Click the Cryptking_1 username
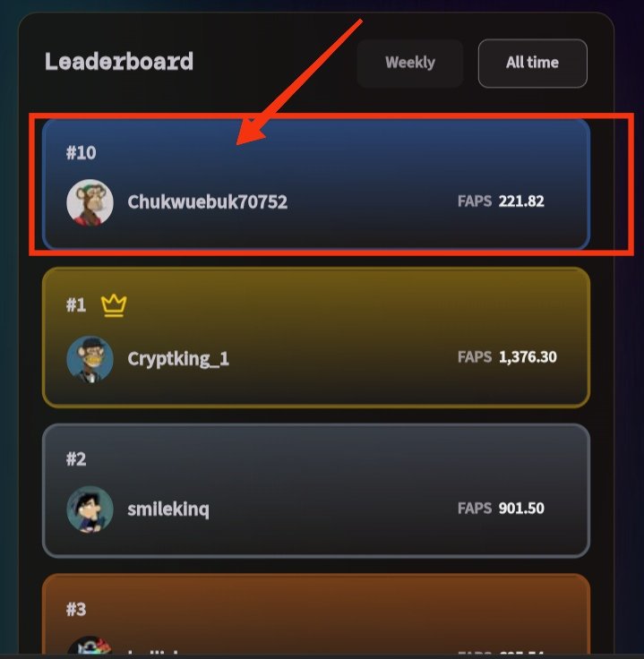This screenshot has width=644, height=659. tap(178, 359)
